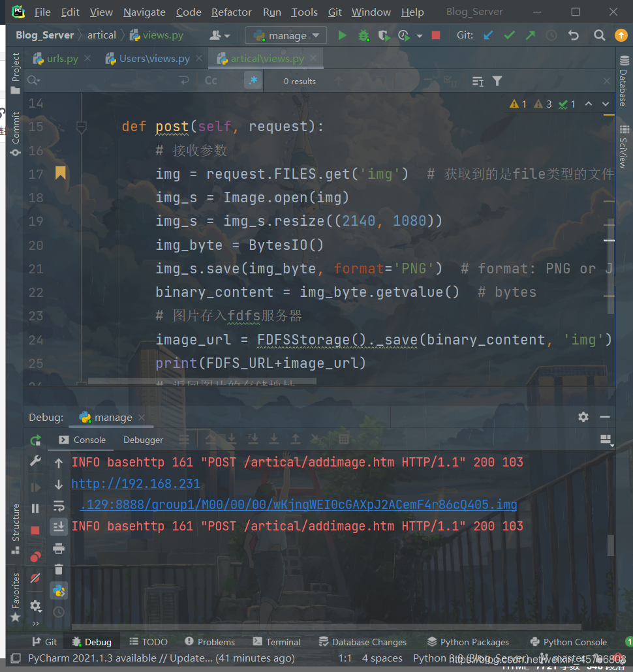Viewport: 633px width, 672px height.
Task: Clear all console output with trash icon
Action: point(59,569)
